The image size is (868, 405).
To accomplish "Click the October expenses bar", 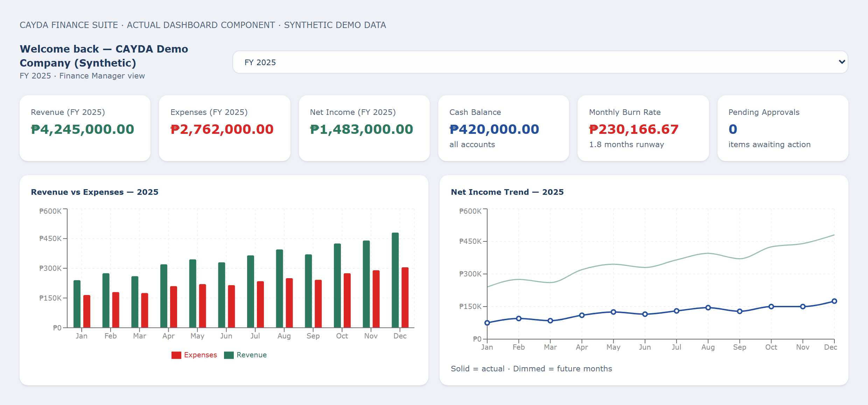I will click(347, 301).
